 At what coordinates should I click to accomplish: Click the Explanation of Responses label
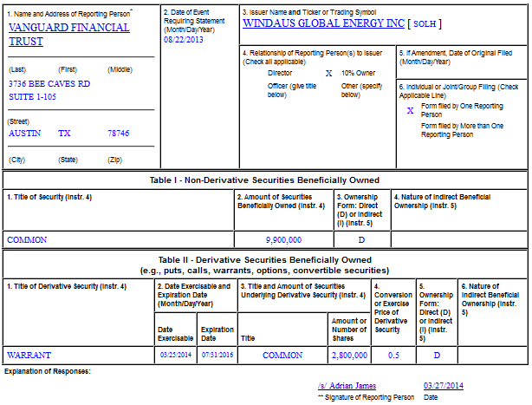click(x=48, y=371)
